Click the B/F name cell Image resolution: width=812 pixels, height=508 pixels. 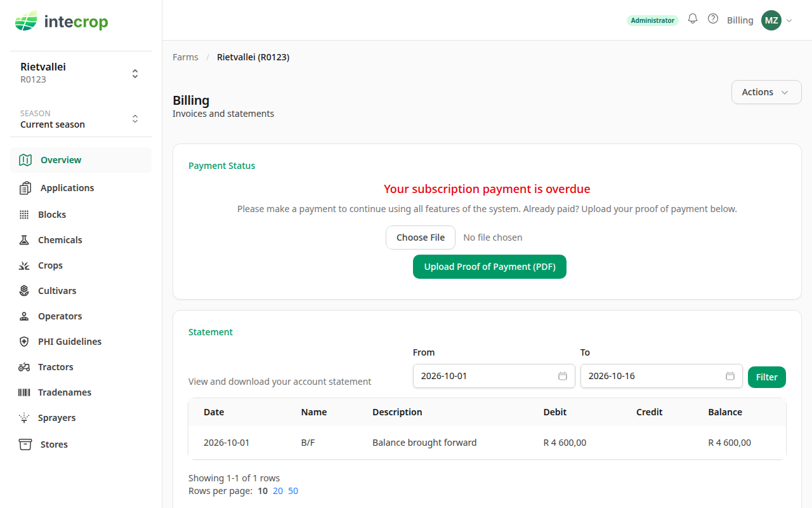pyautogui.click(x=308, y=443)
